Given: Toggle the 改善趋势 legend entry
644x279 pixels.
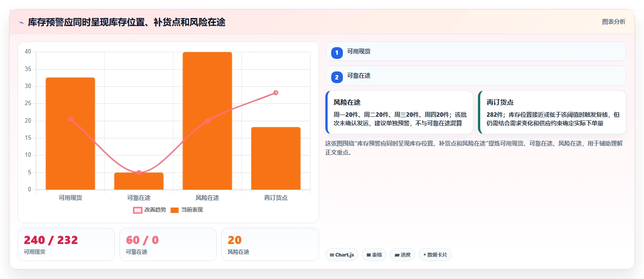Looking at the screenshot, I should (149, 210).
